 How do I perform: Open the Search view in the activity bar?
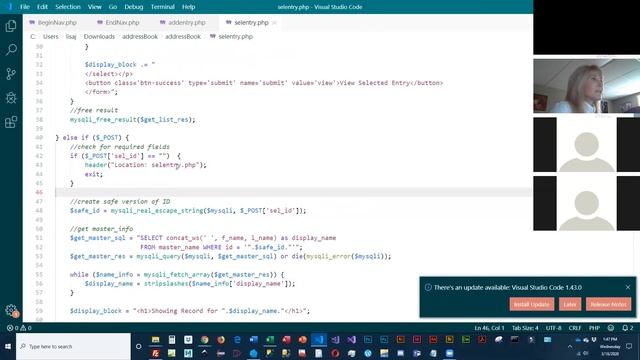tap(11, 50)
